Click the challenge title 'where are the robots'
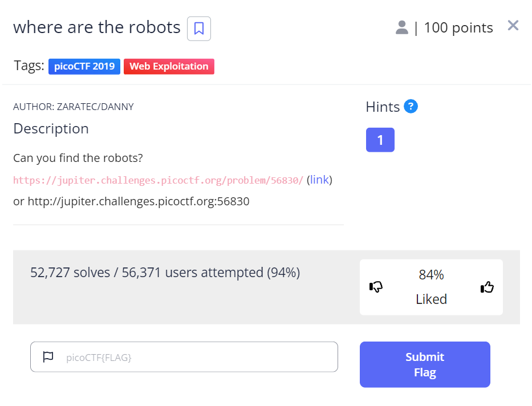Image resolution: width=532 pixels, height=406 pixels. [x=96, y=27]
